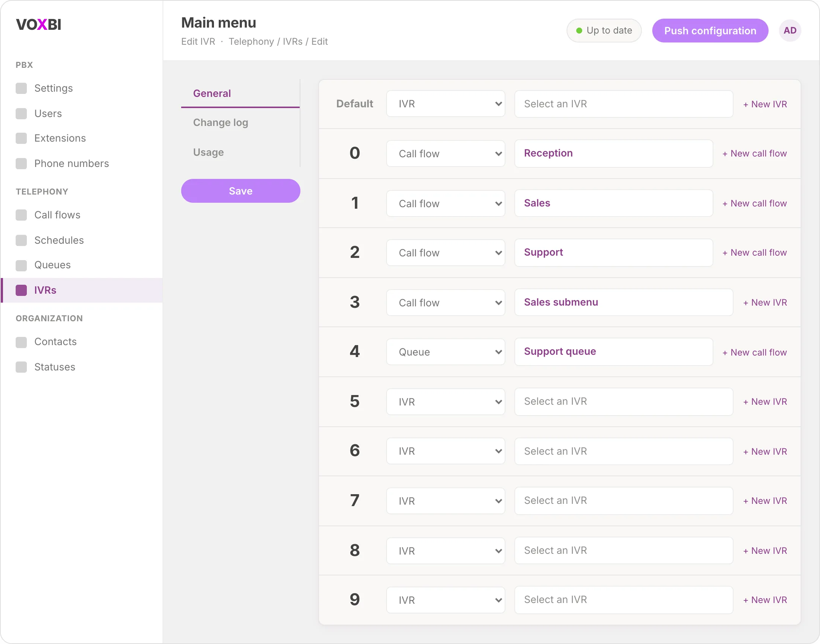
Task: Click + New call flow for key 0
Action: pos(754,154)
